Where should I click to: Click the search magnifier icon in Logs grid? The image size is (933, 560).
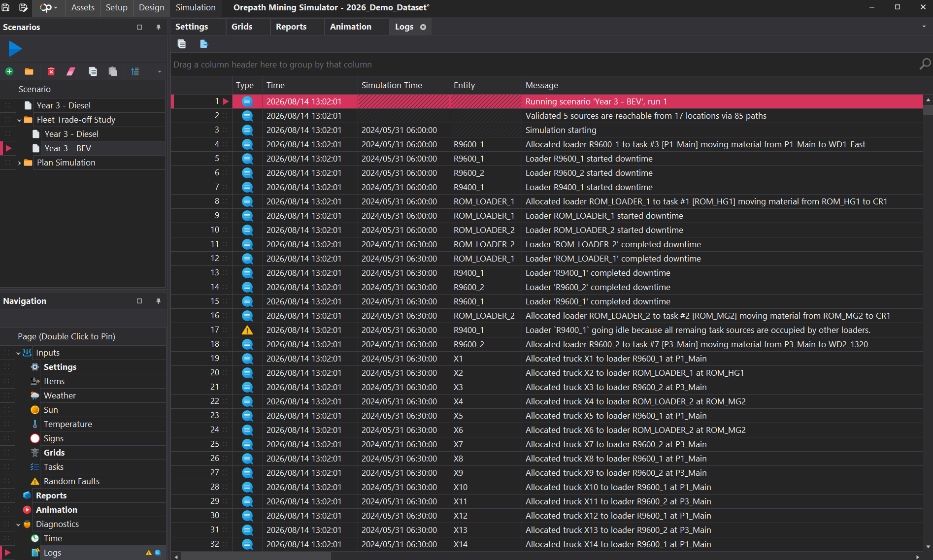coord(925,64)
